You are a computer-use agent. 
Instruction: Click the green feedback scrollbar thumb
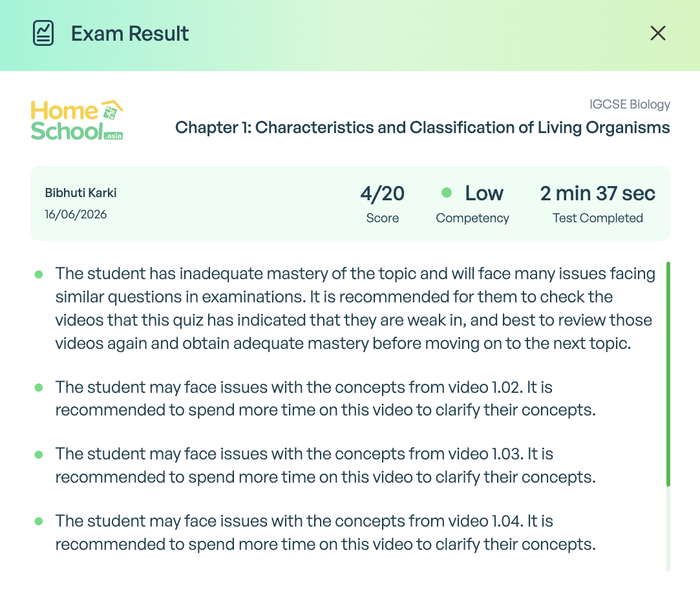click(x=668, y=374)
